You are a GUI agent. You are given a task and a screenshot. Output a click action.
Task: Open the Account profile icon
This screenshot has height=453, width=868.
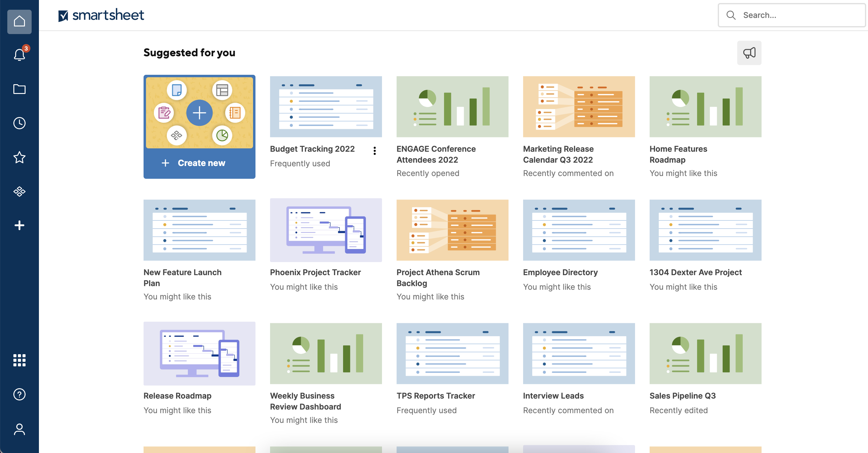pos(19,429)
